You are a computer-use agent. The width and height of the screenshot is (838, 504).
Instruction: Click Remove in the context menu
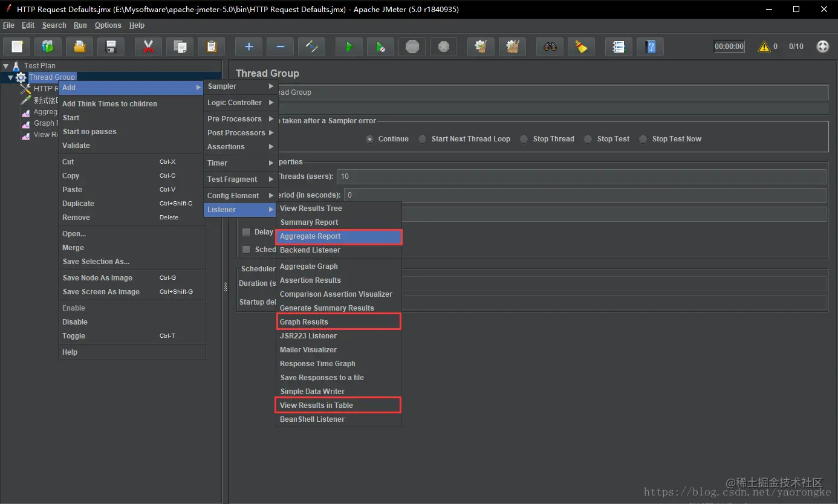click(x=132, y=218)
